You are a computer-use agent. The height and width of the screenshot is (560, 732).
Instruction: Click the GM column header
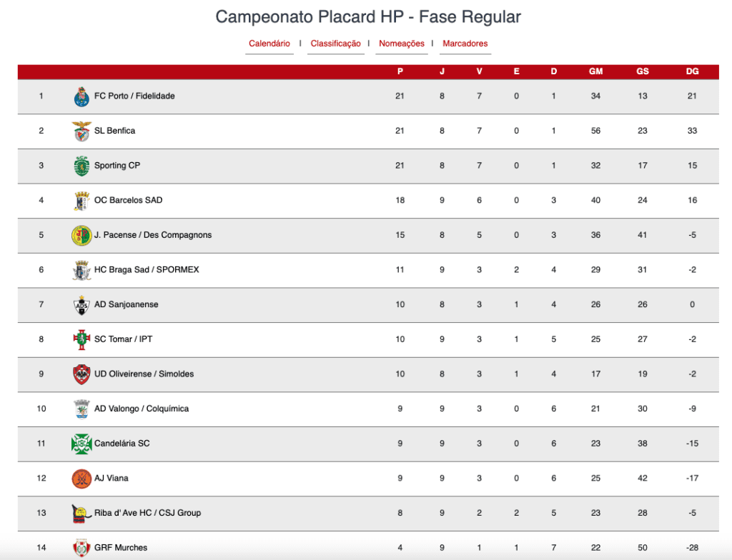point(595,71)
